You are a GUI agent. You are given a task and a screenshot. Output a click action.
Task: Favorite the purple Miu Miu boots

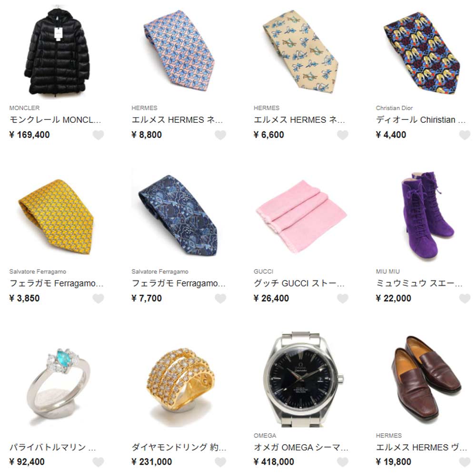pos(465,298)
